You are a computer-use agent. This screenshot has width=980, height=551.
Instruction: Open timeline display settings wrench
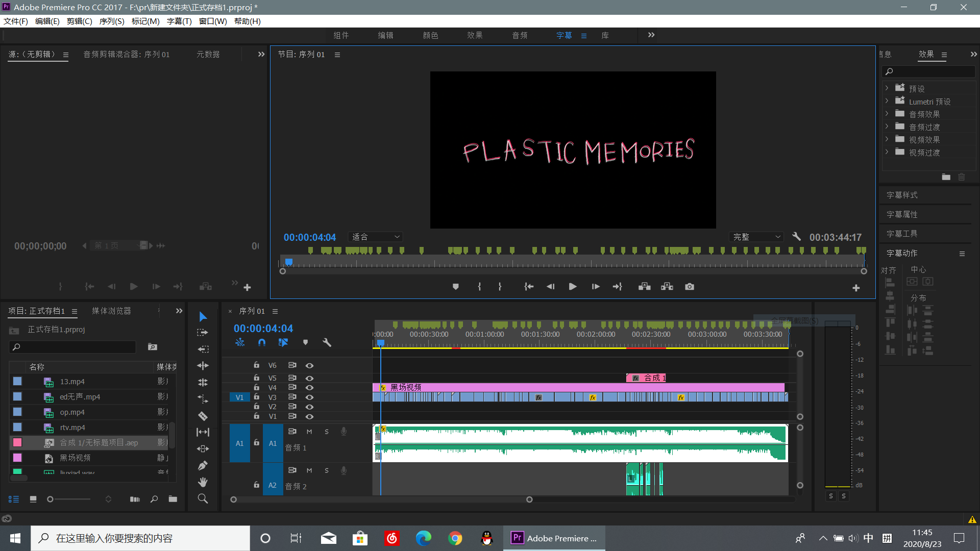327,343
